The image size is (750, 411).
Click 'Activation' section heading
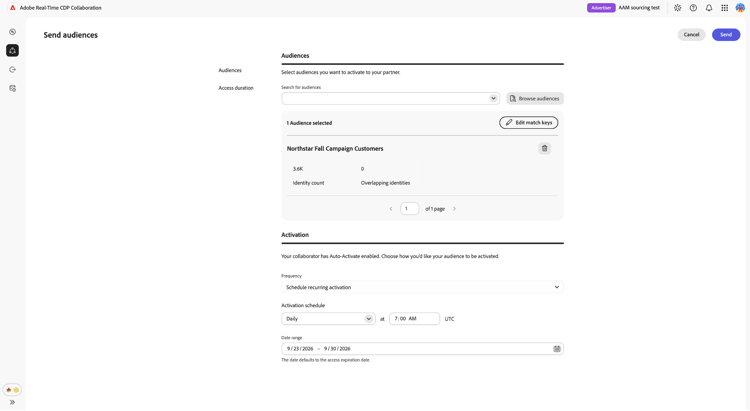[x=295, y=235]
